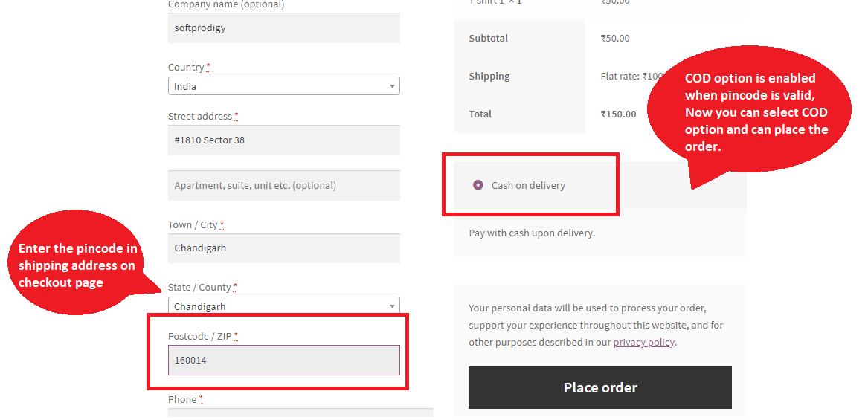
Task: Click 'Pay with cash upon delivery' description
Action: click(x=532, y=233)
